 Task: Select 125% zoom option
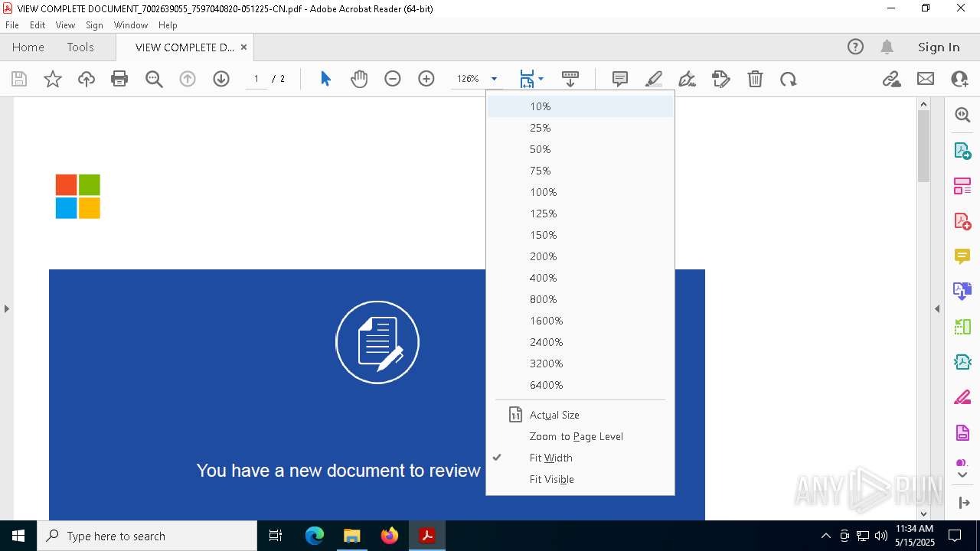(x=580, y=214)
